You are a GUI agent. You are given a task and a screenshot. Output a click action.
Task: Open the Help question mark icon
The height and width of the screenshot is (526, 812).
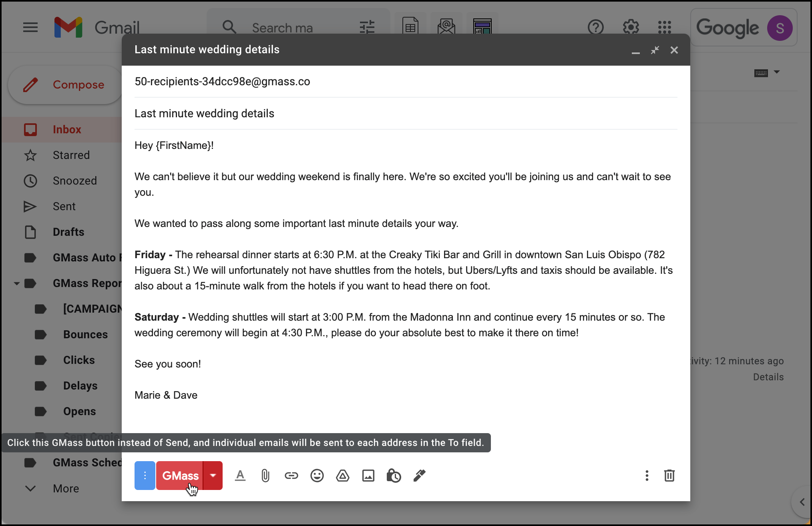[596, 28]
